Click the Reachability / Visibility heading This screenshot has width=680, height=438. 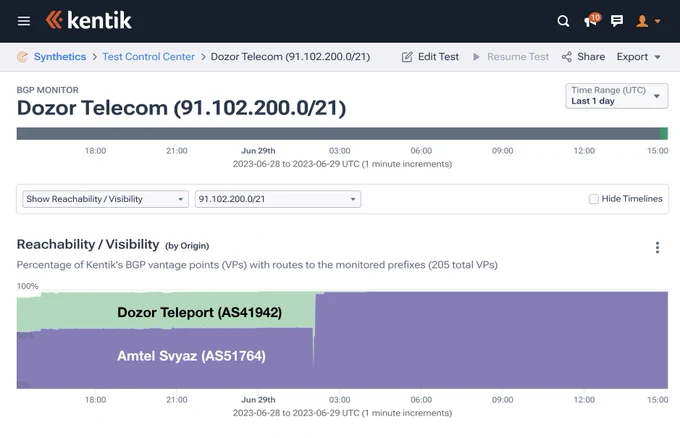[x=88, y=244]
